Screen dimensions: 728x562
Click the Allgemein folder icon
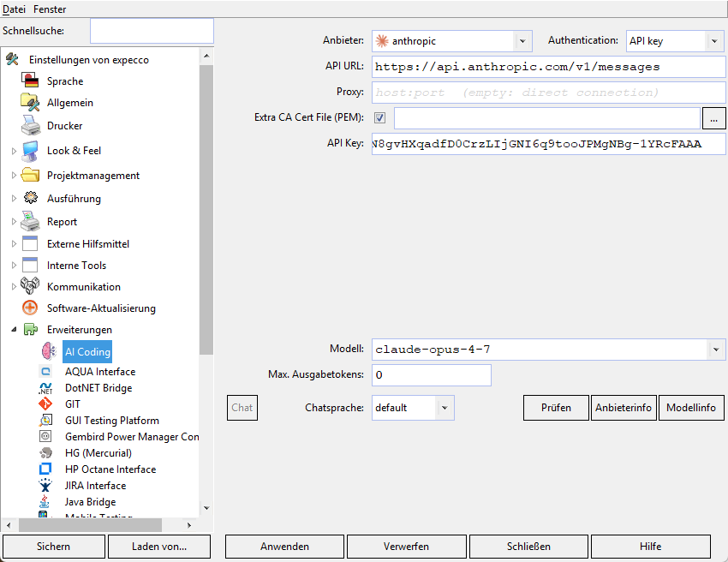30,102
